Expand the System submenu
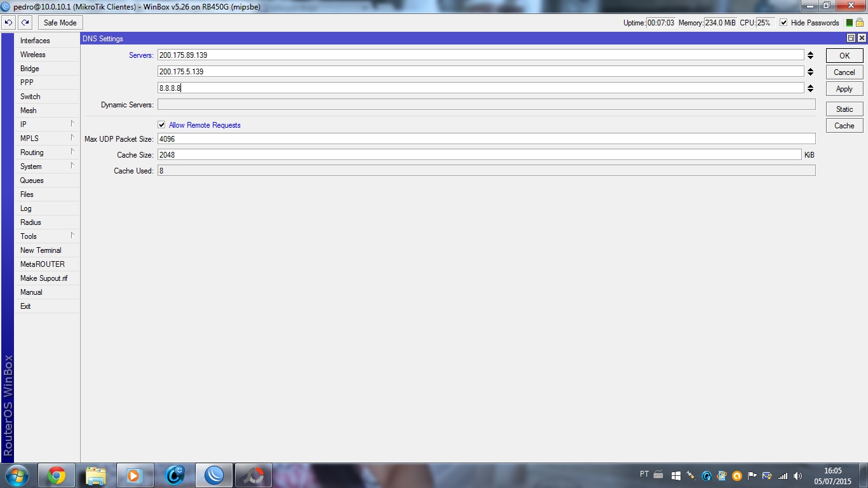The image size is (868, 488). [x=48, y=166]
